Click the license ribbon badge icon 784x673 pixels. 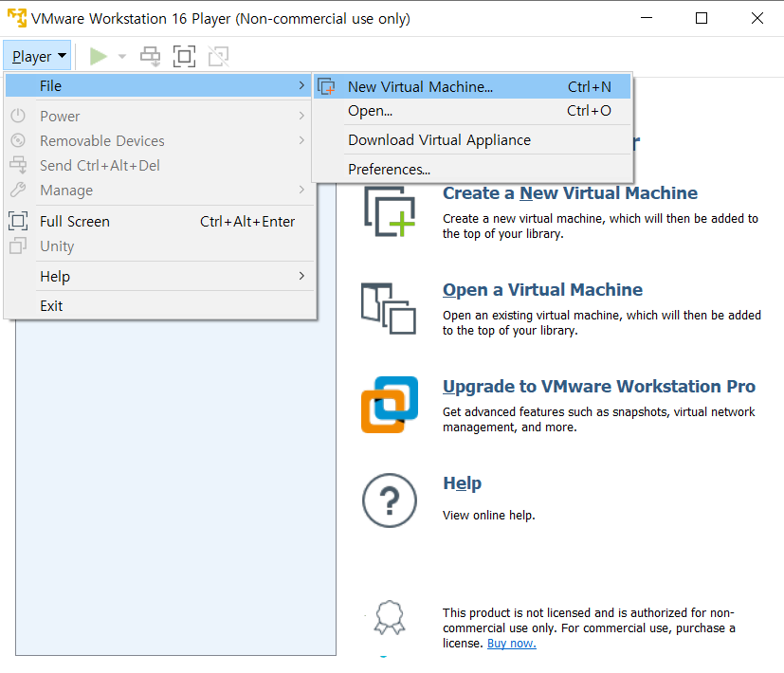[390, 617]
